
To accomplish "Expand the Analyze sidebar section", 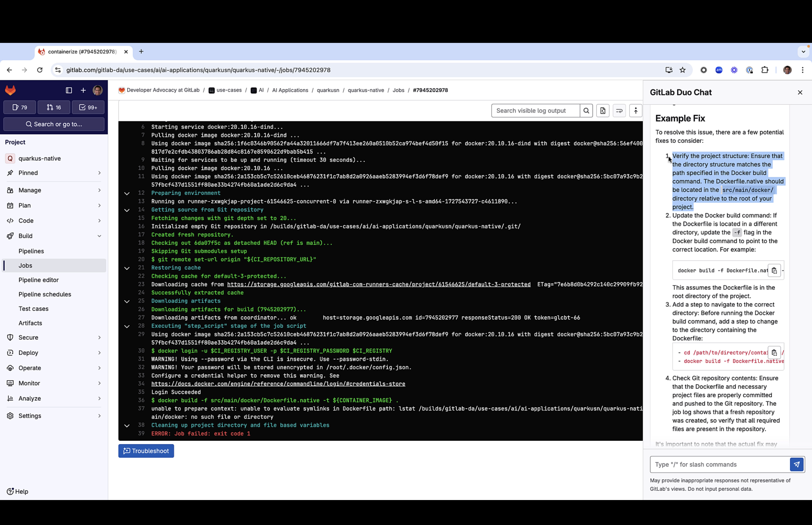I will 54,399.
